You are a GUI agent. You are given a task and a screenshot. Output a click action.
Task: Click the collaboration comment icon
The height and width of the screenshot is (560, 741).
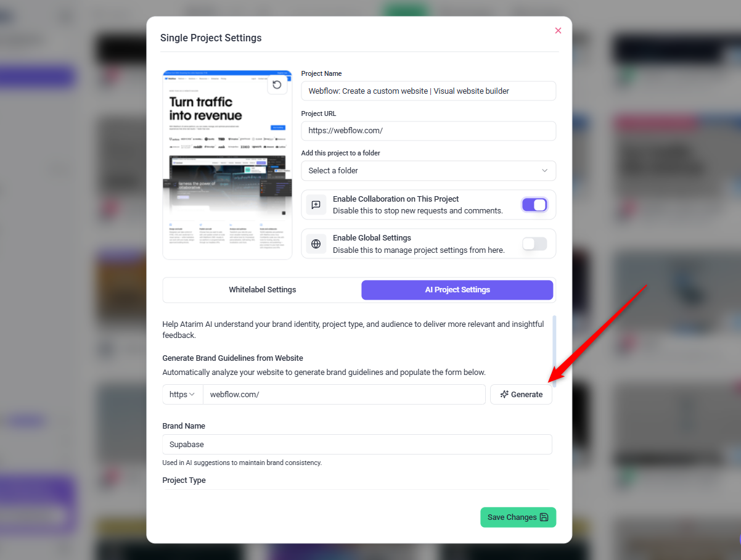(316, 205)
